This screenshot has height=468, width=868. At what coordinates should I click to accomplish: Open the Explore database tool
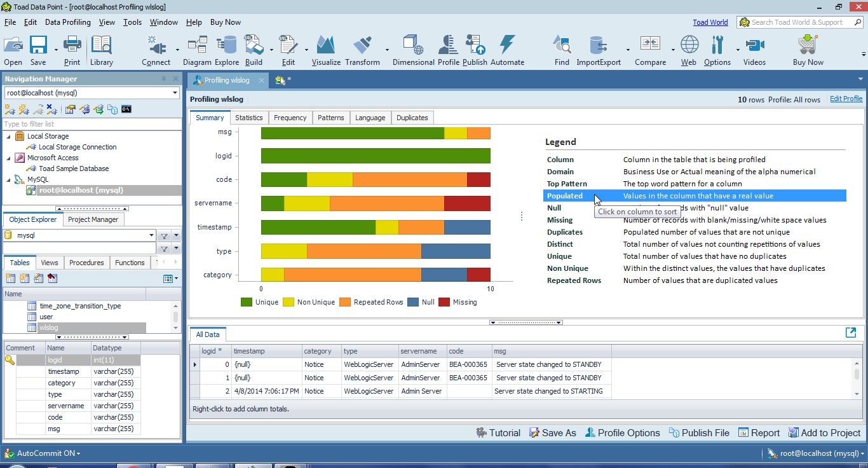[226, 50]
